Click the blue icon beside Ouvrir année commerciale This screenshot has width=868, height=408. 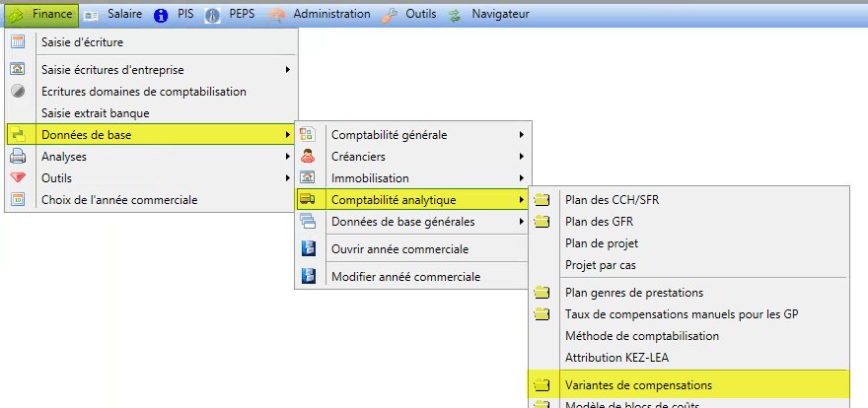[308, 249]
